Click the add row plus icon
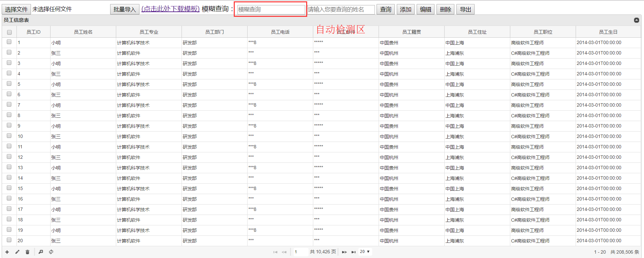Screen dimensions: 644x258 [7, 252]
